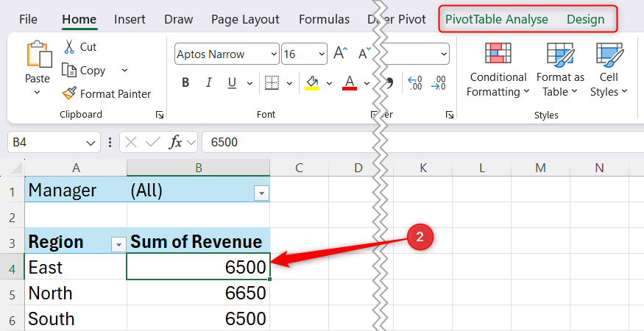Open borders dropdown arrow

(289, 83)
